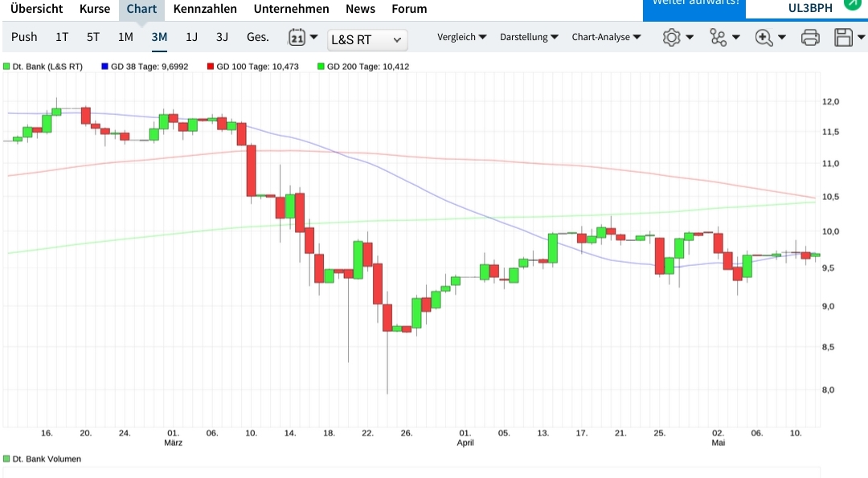Screen dimensions: 868x478
Task: Click the Push live update control
Action: click(24, 37)
